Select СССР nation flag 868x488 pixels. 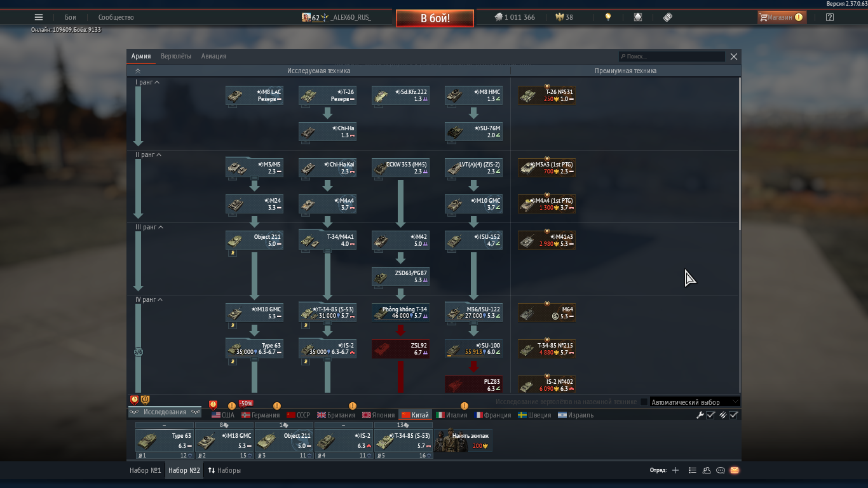pos(298,415)
